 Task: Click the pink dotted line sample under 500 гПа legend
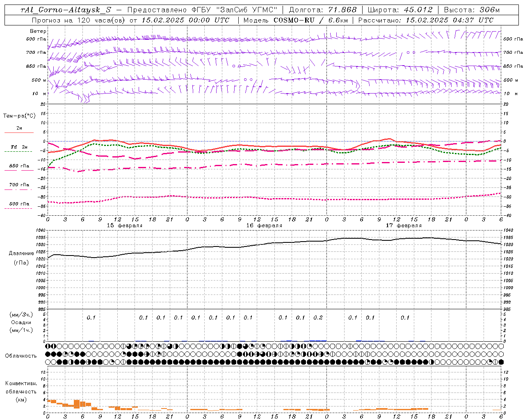[18, 208]
